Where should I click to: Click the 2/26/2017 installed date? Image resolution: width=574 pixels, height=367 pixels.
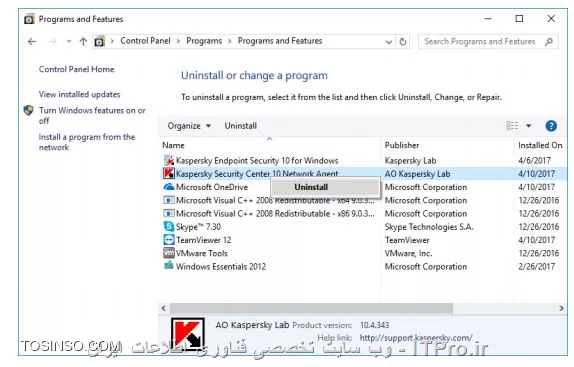(537, 266)
